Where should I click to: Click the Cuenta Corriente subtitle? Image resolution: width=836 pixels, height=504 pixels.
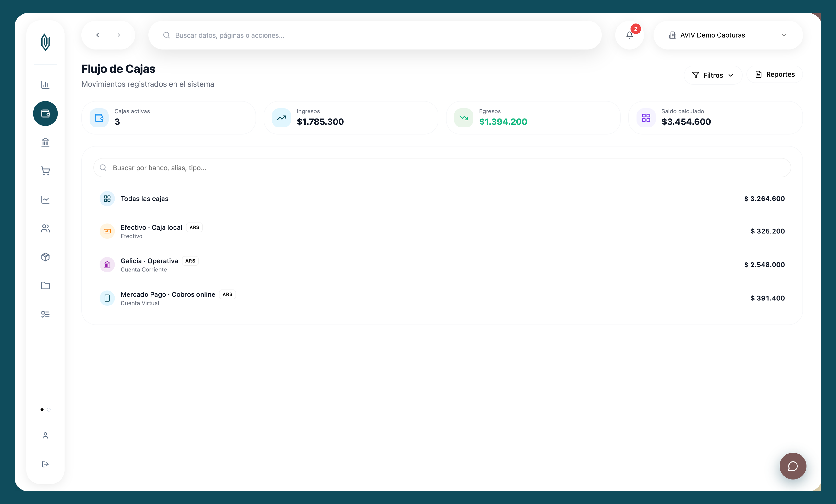click(144, 270)
